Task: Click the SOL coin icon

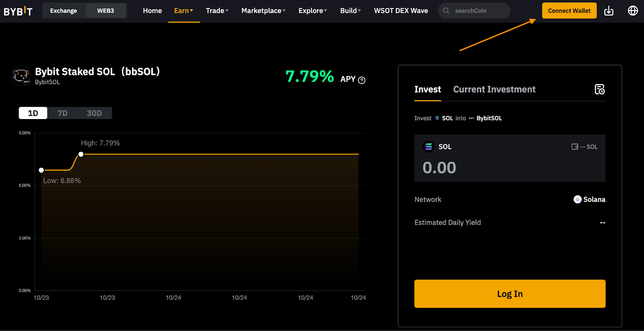Action: point(429,147)
